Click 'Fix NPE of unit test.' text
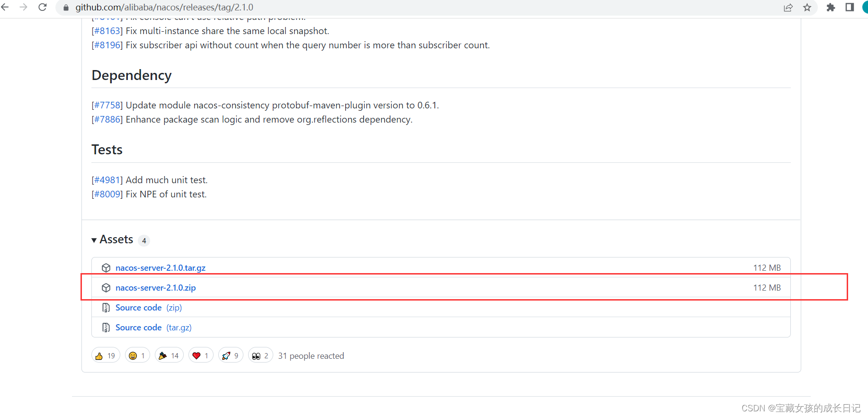The width and height of the screenshot is (868, 417). coord(166,194)
